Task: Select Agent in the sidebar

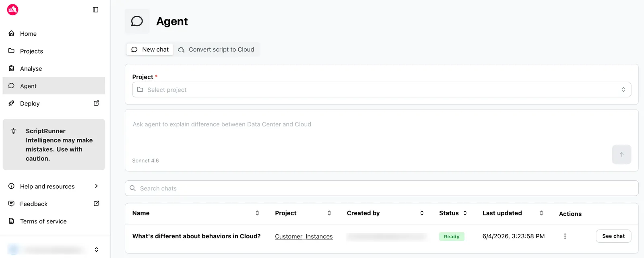Action: tap(54, 86)
